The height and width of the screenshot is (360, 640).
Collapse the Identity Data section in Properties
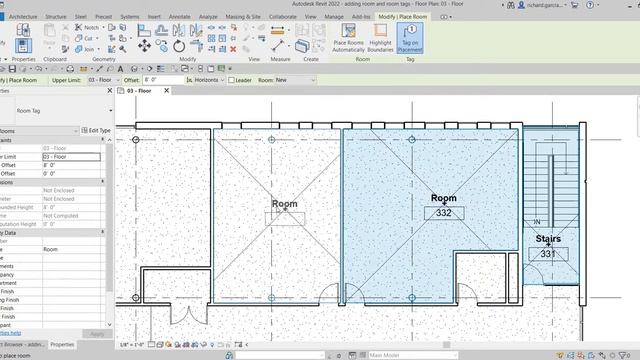[x=102, y=232]
